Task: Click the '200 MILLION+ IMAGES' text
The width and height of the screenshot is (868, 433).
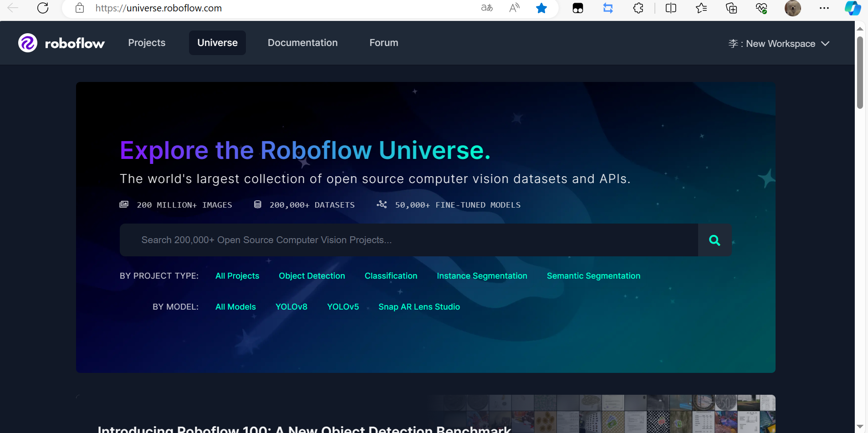Action: (x=184, y=205)
